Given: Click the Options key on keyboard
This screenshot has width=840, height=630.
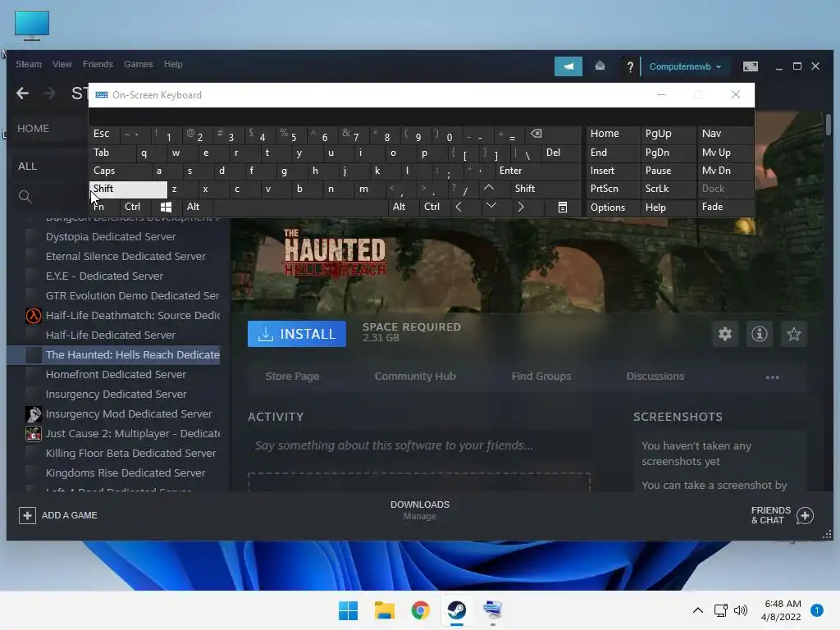Looking at the screenshot, I should 613,208.
